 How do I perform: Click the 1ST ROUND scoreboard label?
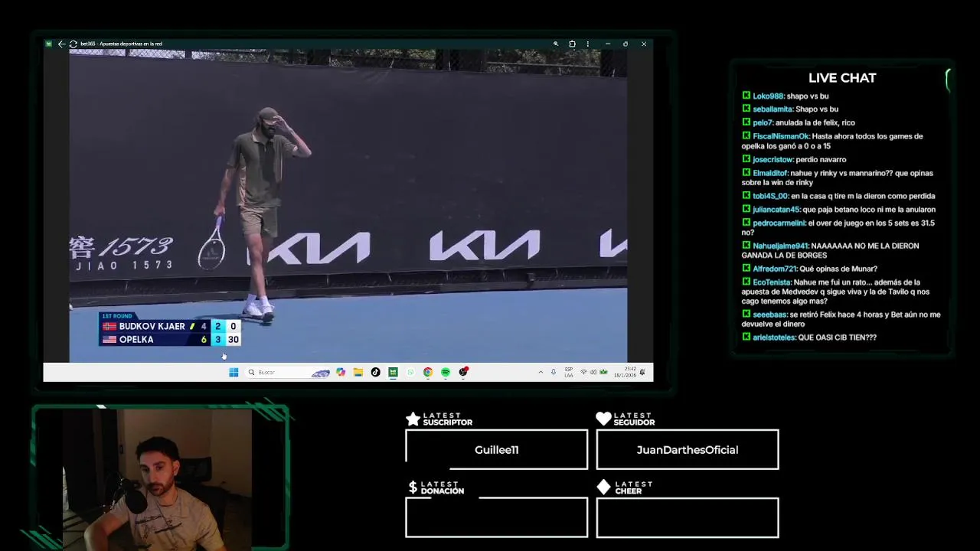[x=117, y=316]
